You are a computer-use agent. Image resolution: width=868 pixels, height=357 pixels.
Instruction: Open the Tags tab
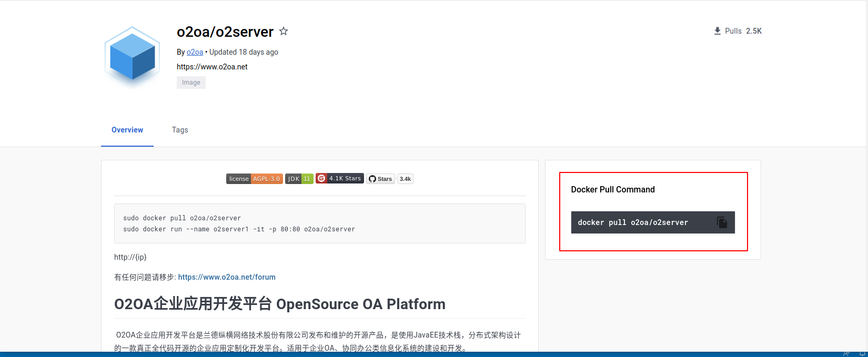tap(180, 130)
